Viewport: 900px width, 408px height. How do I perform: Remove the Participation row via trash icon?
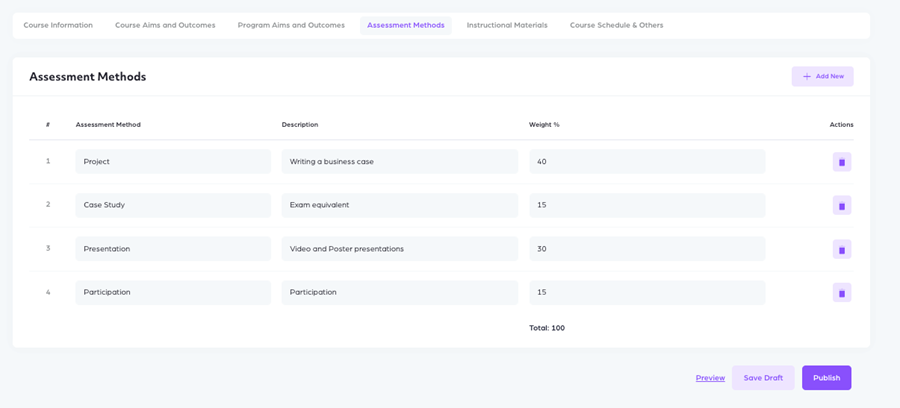click(841, 293)
